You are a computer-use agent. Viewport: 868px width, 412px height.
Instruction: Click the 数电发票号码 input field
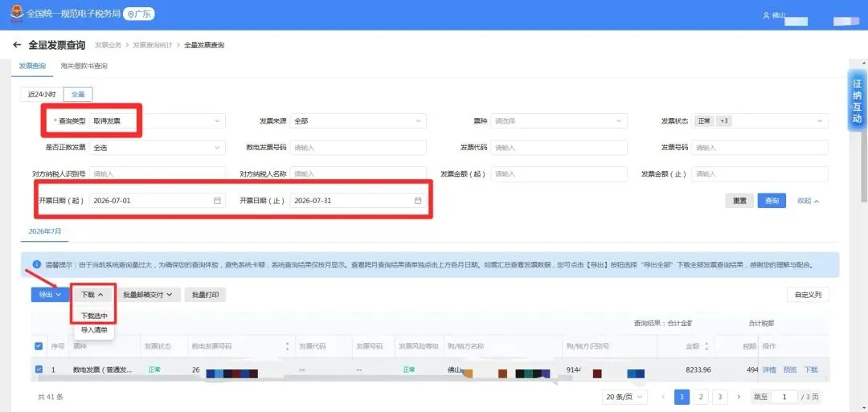(x=358, y=148)
